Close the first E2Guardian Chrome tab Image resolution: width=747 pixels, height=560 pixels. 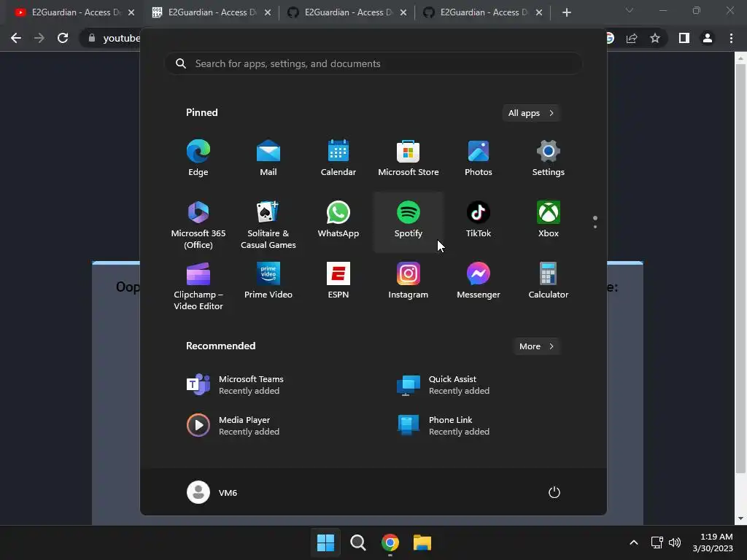[x=131, y=12]
